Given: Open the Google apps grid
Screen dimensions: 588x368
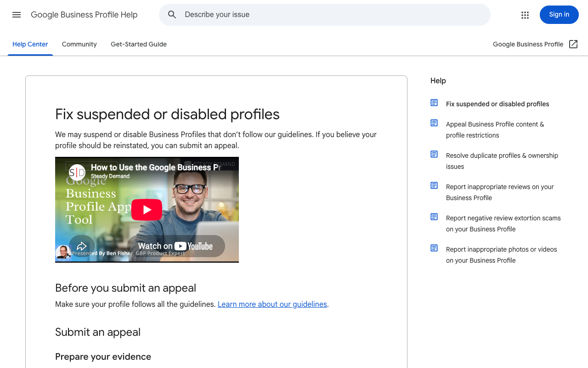Looking at the screenshot, I should (525, 15).
